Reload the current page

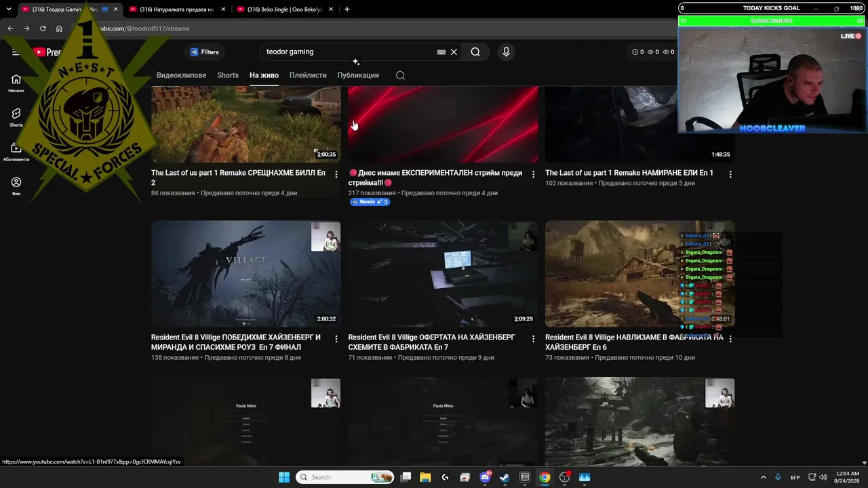[x=43, y=28]
